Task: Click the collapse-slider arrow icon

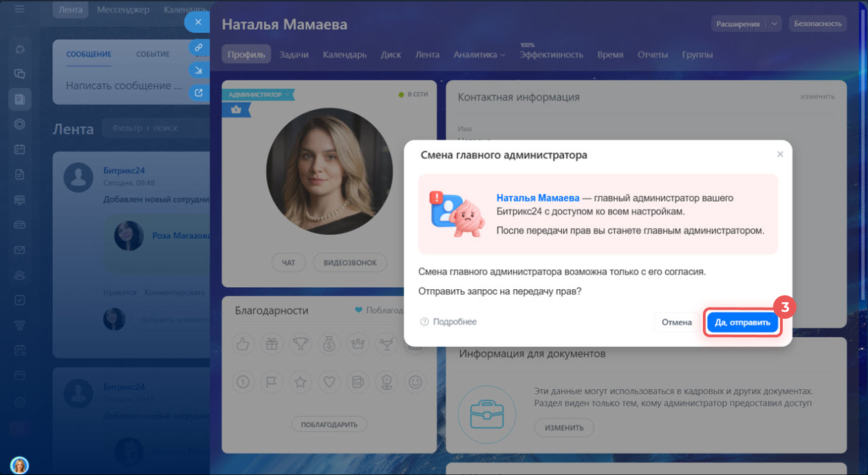Action: pyautogui.click(x=198, y=70)
